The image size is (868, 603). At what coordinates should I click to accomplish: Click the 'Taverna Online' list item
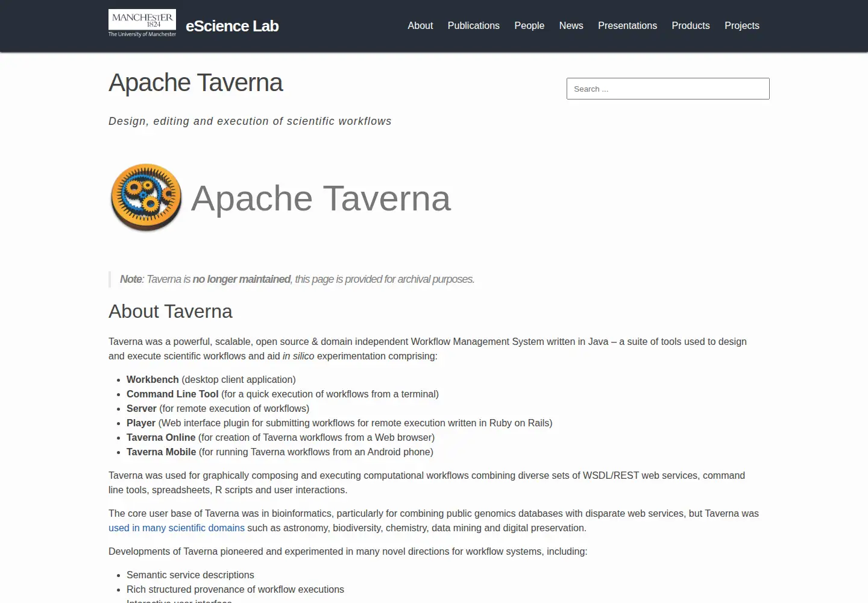[x=280, y=437]
